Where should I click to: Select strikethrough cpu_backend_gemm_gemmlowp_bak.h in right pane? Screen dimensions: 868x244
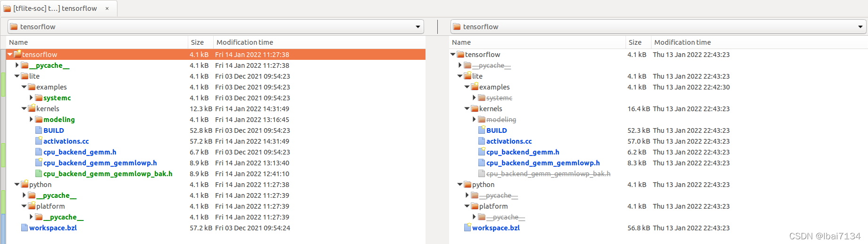[x=548, y=173]
